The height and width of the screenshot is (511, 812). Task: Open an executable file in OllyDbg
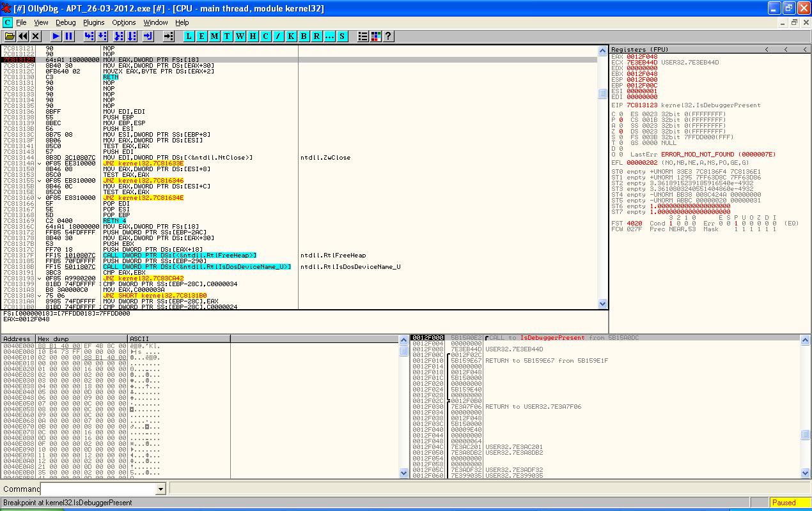tap(10, 36)
